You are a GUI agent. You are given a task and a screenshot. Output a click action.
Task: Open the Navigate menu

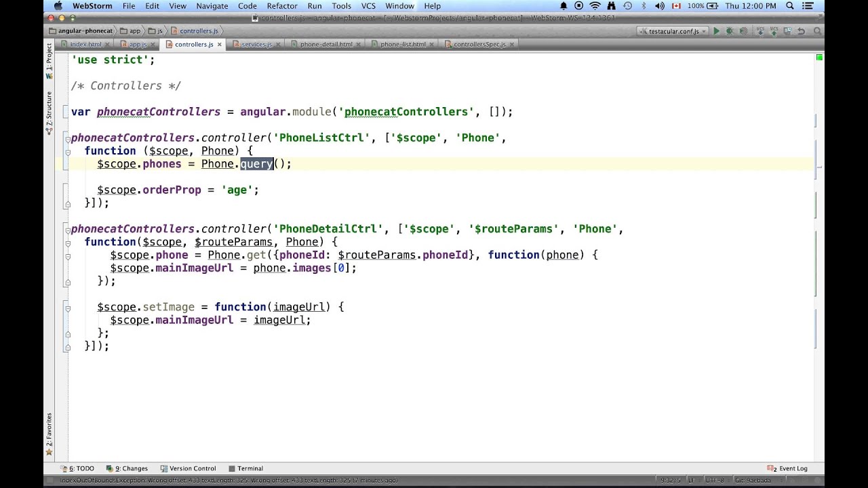pyautogui.click(x=212, y=6)
